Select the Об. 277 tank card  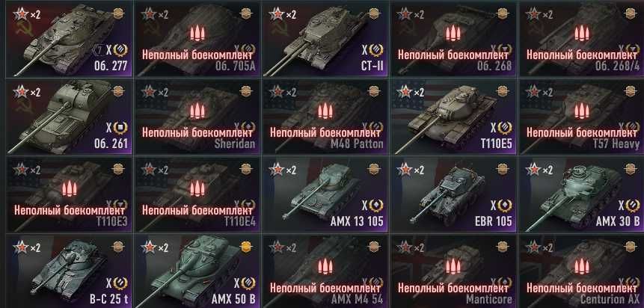click(x=69, y=40)
